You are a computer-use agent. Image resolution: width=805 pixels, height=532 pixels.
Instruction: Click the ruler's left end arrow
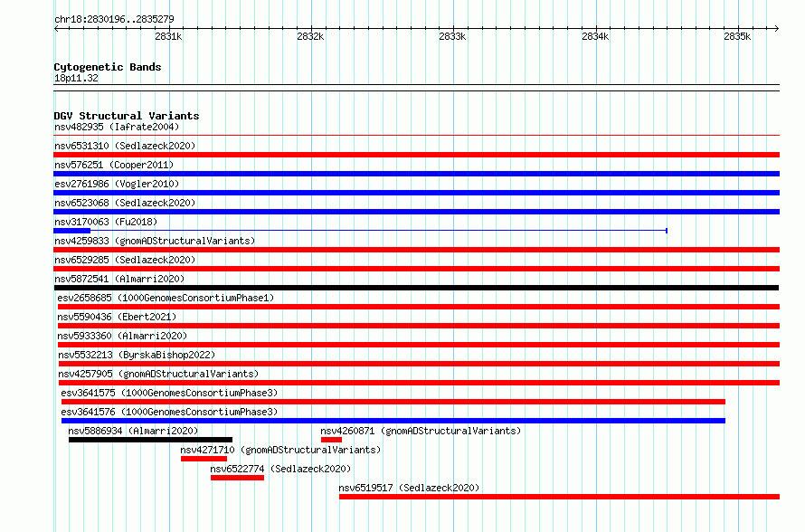coord(56,28)
